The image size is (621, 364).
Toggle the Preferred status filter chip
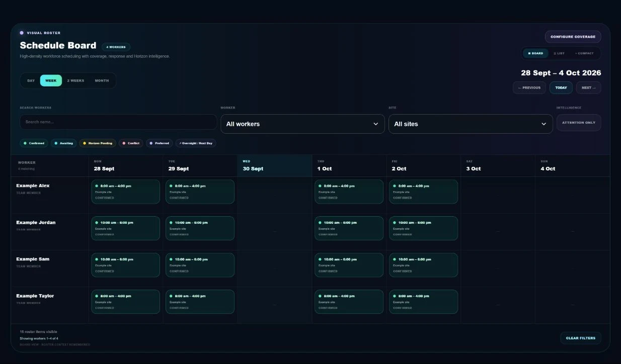click(x=160, y=143)
